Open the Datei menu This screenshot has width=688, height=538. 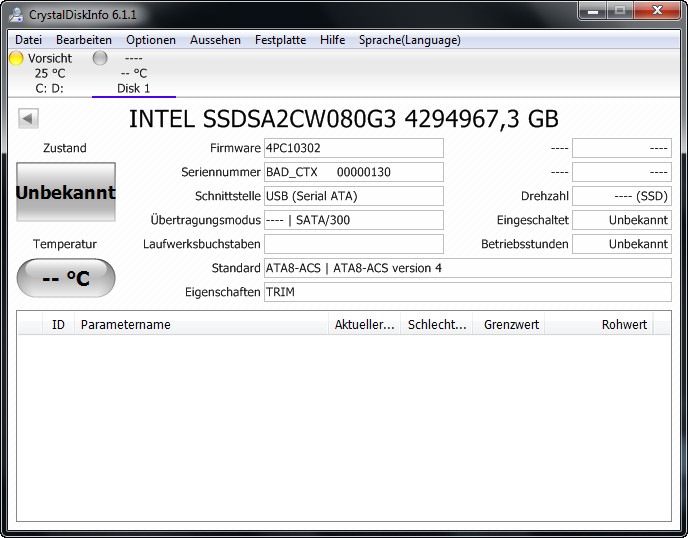28,40
